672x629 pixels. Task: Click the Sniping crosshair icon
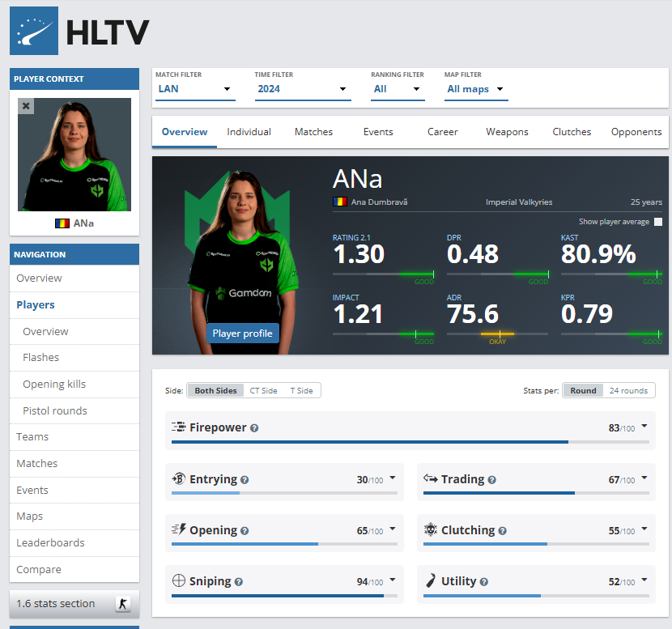(x=178, y=580)
